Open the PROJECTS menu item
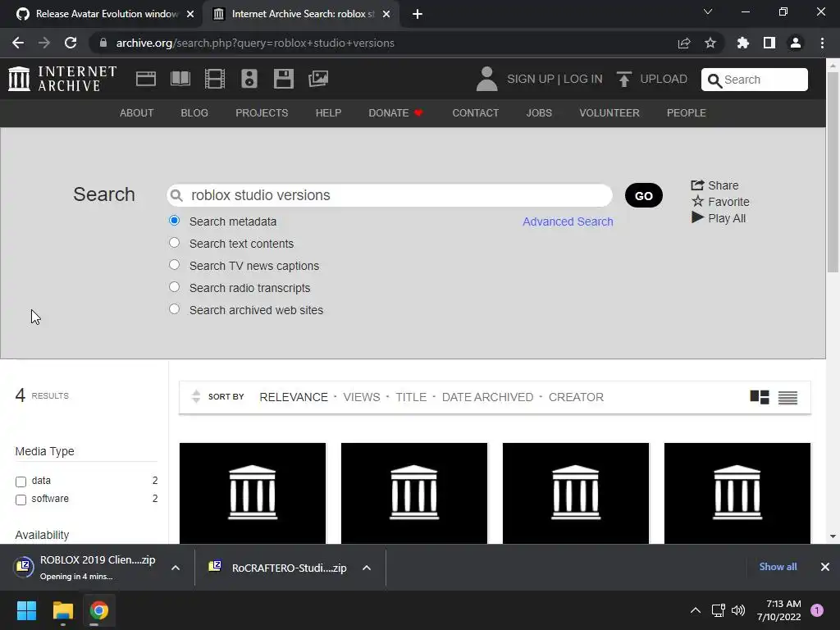The height and width of the screenshot is (630, 840). [262, 113]
